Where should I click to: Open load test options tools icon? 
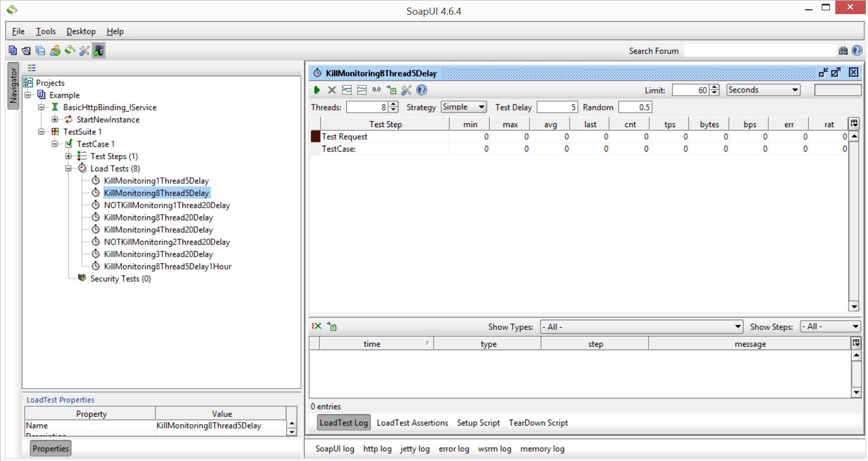coord(407,90)
